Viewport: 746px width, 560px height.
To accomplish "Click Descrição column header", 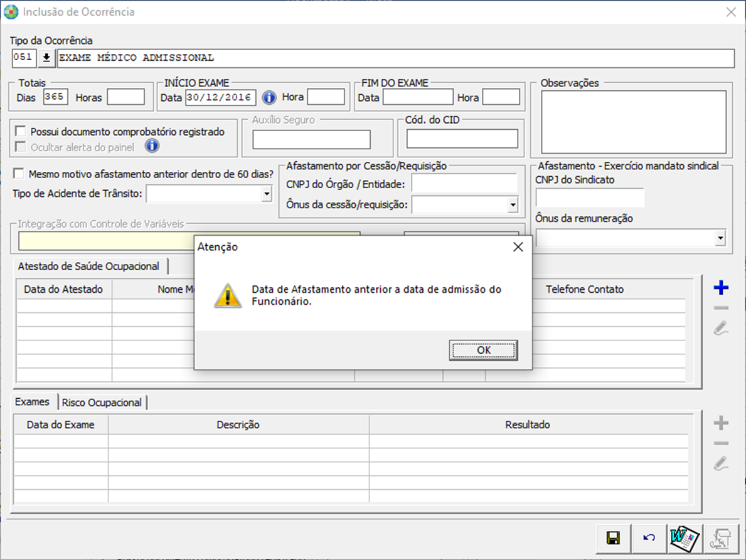I will [x=238, y=425].
